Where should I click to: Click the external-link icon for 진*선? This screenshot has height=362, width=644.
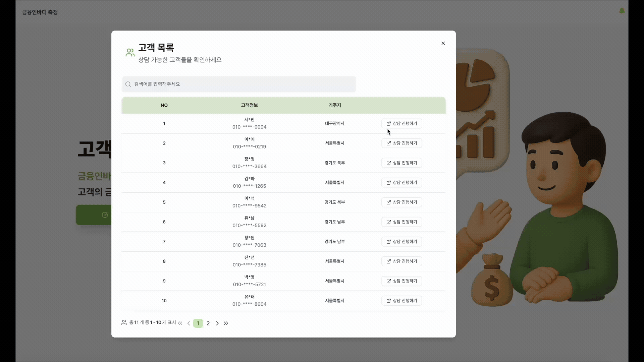388,261
